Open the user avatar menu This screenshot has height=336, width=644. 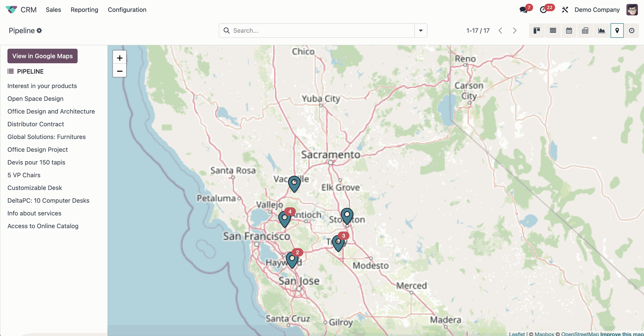632,10
